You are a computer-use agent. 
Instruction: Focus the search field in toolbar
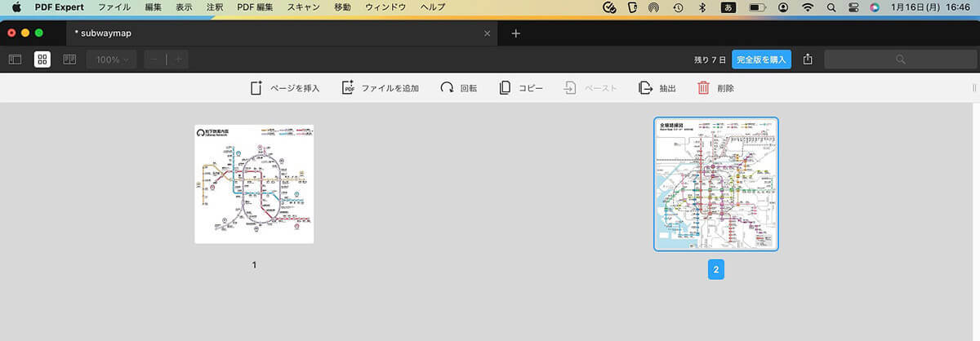click(899, 60)
